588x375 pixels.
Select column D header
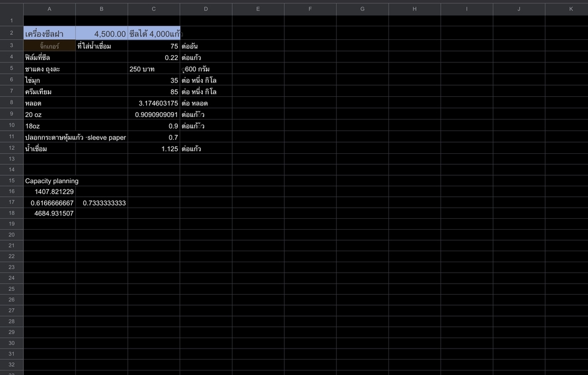click(x=206, y=9)
